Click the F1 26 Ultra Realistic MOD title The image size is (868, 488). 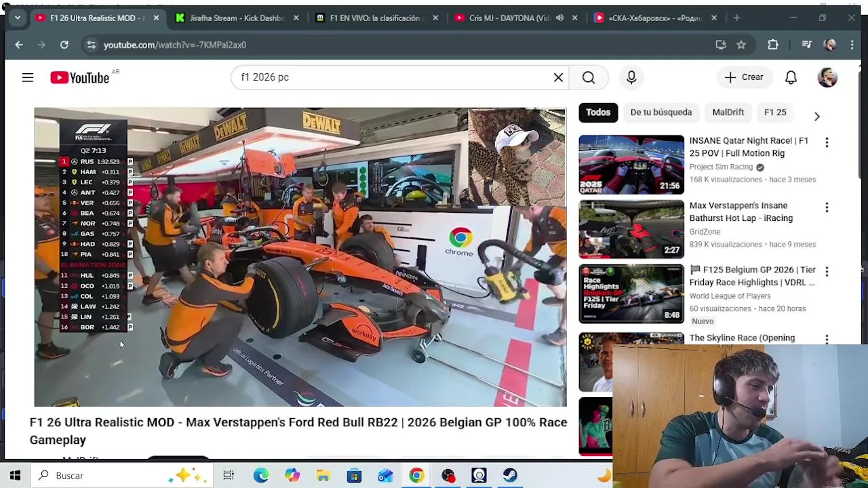click(298, 431)
